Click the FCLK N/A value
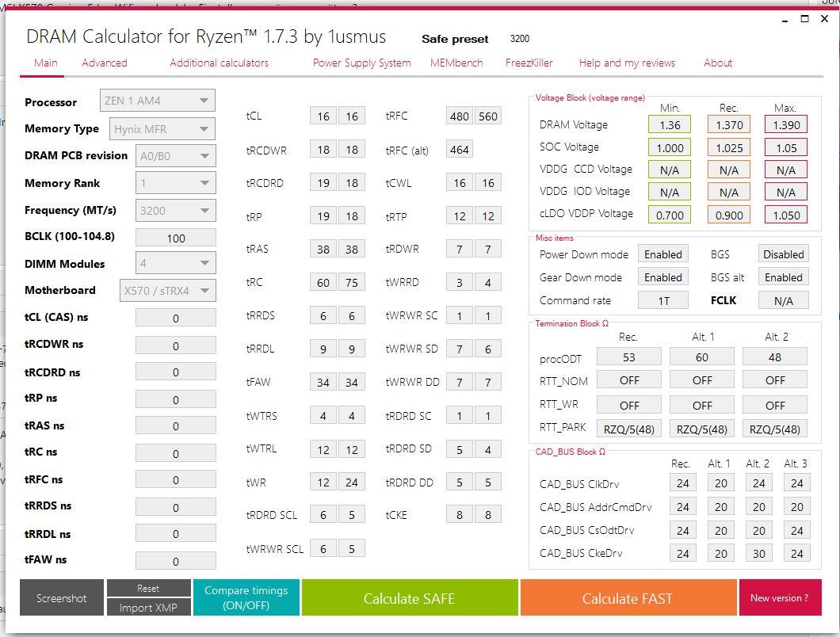This screenshot has width=840, height=637. coord(783,300)
